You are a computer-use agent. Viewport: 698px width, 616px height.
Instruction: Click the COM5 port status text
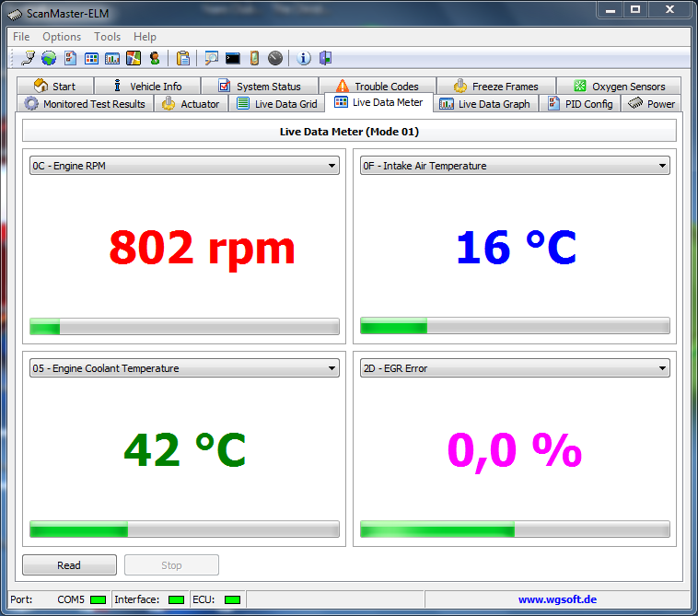71,599
